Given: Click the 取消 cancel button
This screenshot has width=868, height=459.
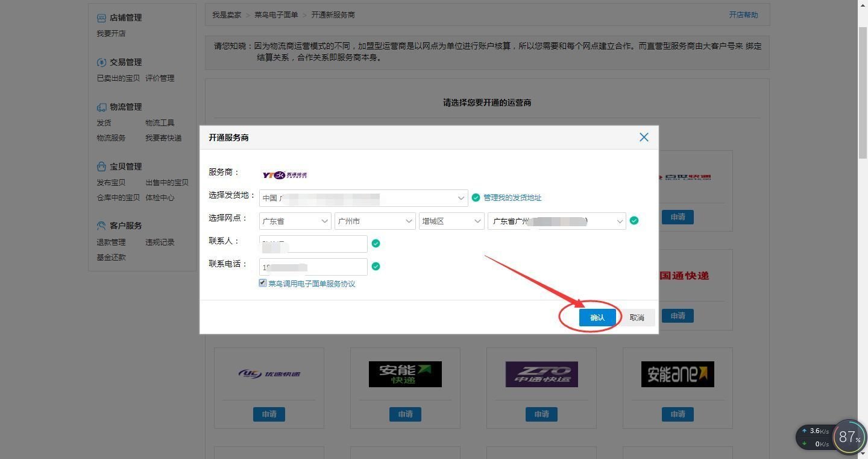Looking at the screenshot, I should [637, 318].
